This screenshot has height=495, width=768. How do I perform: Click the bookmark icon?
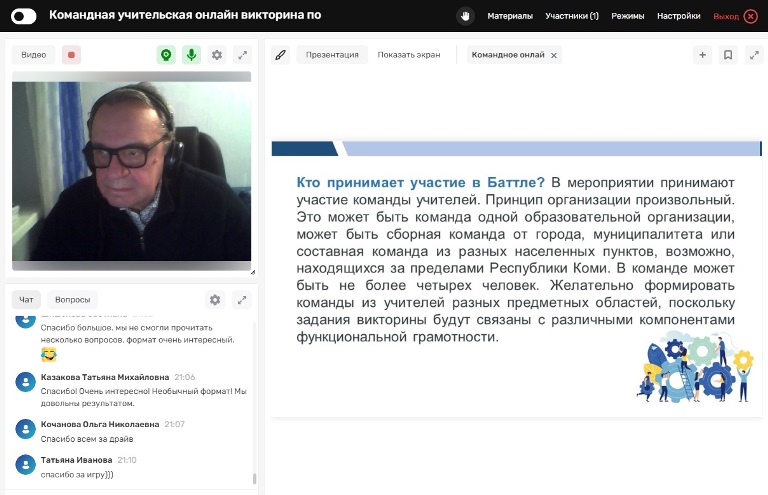(728, 55)
